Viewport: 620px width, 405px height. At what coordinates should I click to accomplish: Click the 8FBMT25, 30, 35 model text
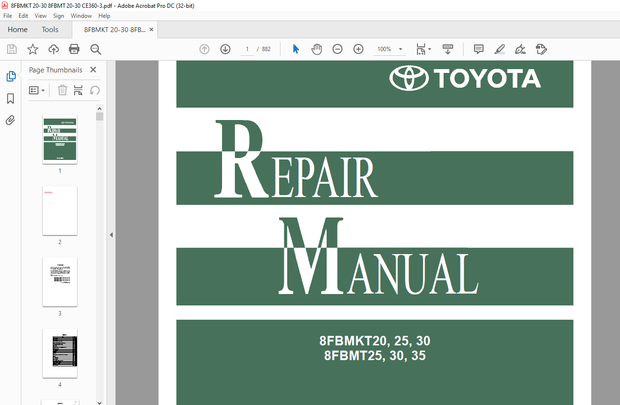click(x=375, y=356)
